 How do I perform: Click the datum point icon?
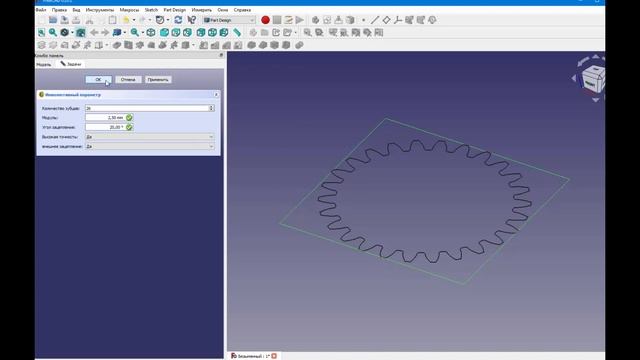pyautogui.click(x=363, y=20)
